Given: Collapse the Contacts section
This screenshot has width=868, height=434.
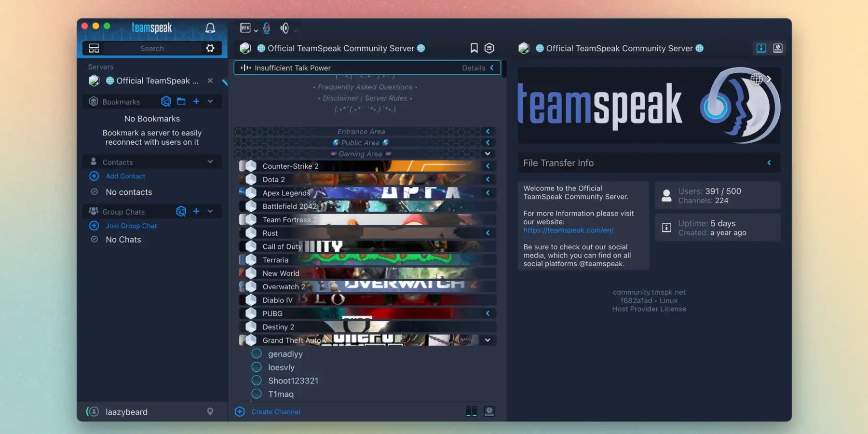Looking at the screenshot, I should (x=210, y=162).
